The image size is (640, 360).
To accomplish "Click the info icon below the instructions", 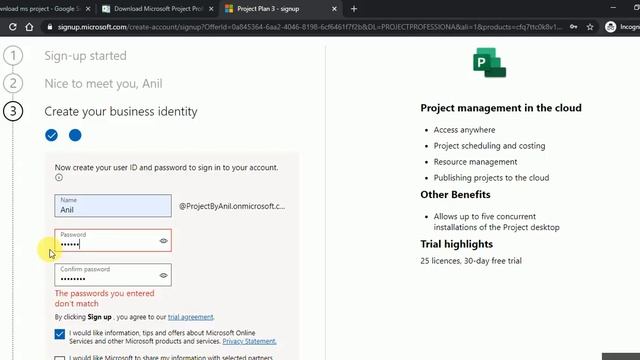I will tap(59, 178).
